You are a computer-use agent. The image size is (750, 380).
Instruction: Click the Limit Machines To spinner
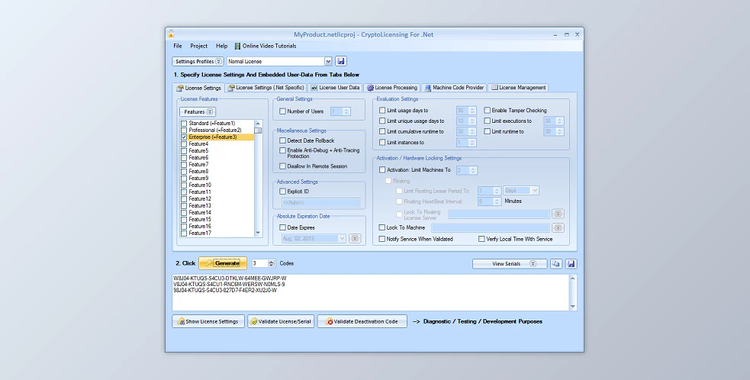coord(467,170)
